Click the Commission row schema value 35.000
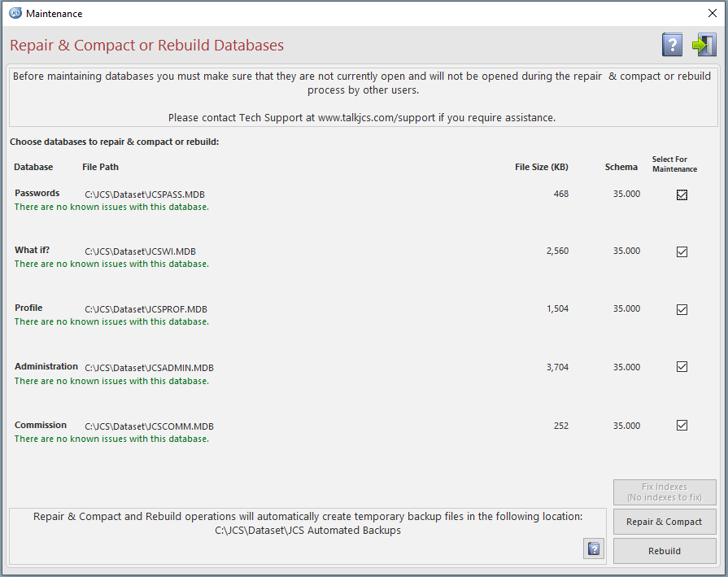Image resolution: width=728 pixels, height=577 pixels. 626,426
